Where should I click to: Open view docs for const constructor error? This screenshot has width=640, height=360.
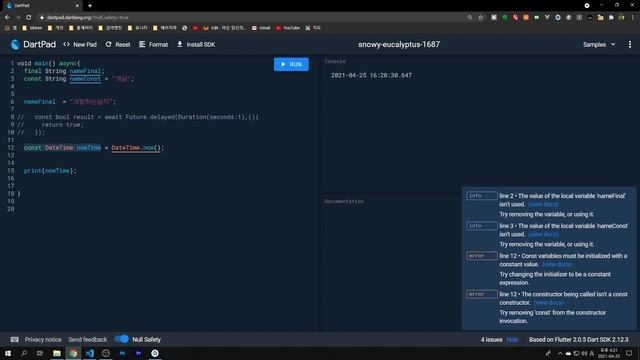[549, 303]
